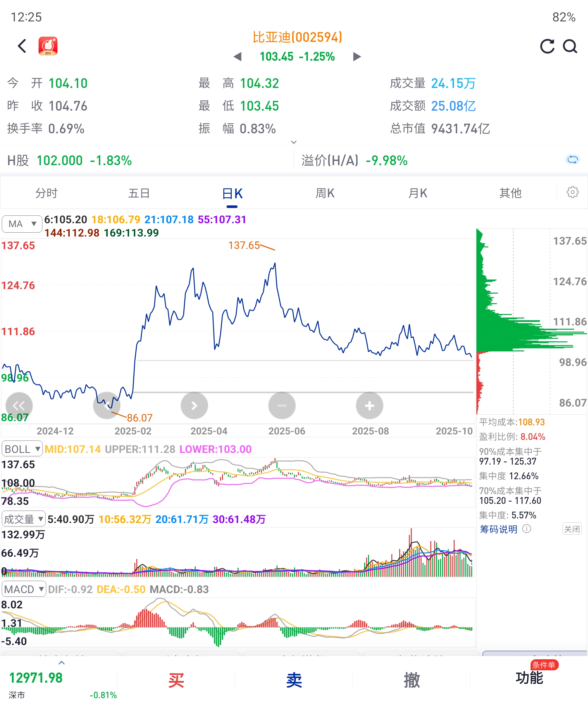
Task: Tap the BOLL MID:107.14 legend
Action: pyautogui.click(x=73, y=449)
